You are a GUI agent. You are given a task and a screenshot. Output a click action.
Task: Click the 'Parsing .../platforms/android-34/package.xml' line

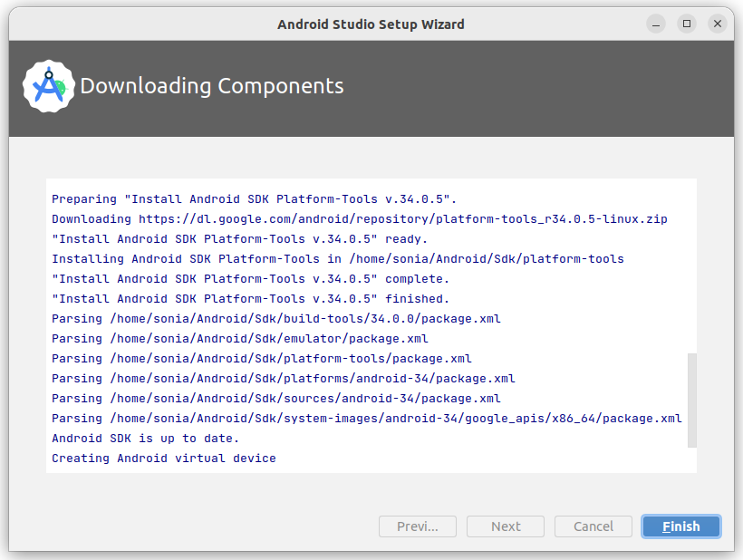[x=284, y=378]
